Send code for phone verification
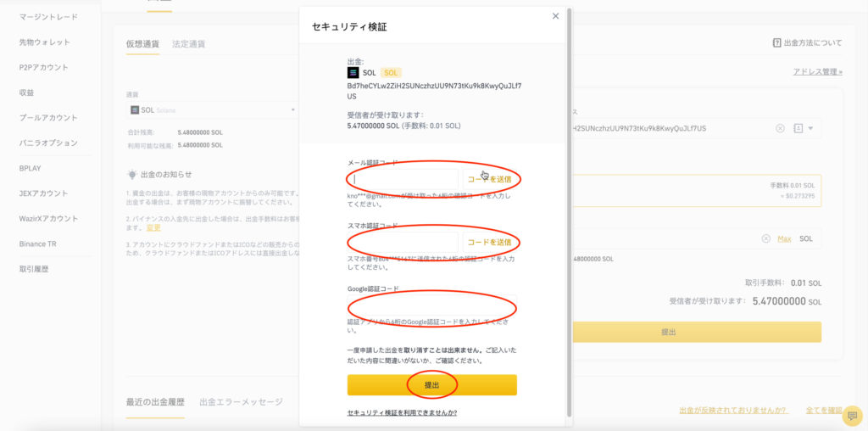 [x=490, y=242]
